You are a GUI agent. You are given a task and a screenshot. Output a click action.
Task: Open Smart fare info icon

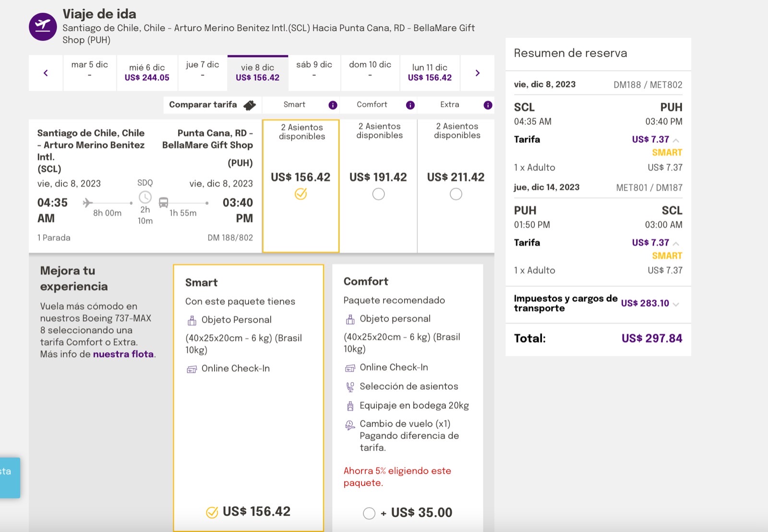tap(333, 105)
